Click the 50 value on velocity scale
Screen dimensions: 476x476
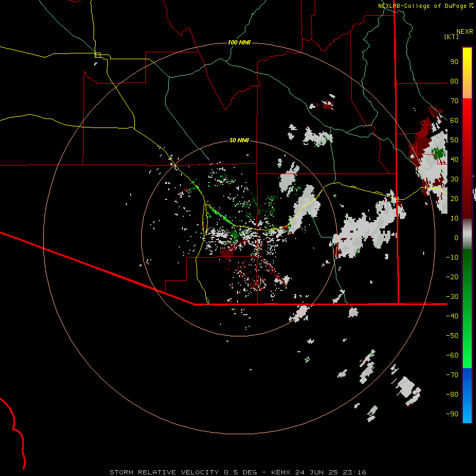(454, 140)
